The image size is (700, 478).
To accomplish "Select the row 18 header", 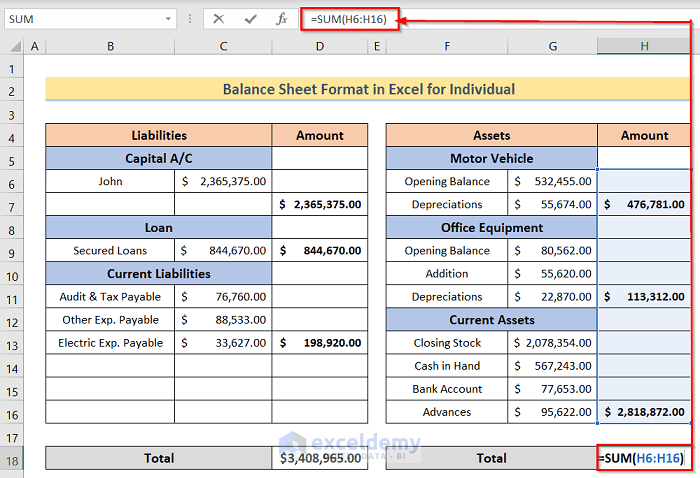I will [12, 458].
